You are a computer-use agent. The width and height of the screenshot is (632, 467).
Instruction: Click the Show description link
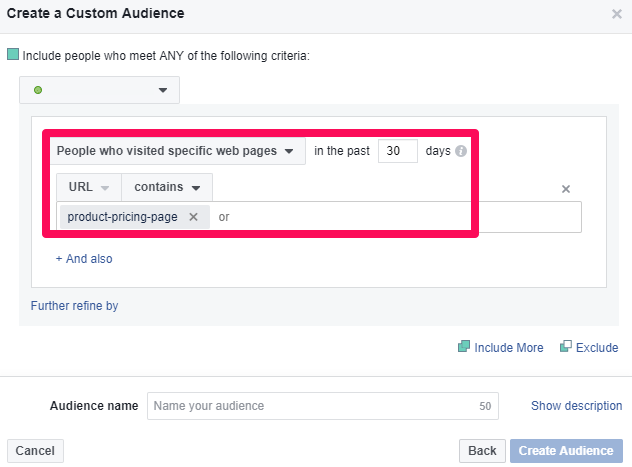[576, 406]
